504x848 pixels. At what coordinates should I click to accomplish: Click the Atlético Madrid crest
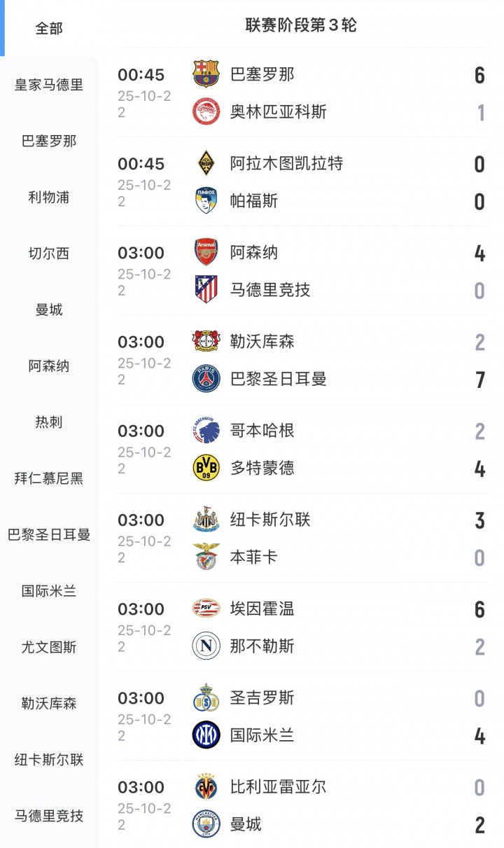point(206,289)
